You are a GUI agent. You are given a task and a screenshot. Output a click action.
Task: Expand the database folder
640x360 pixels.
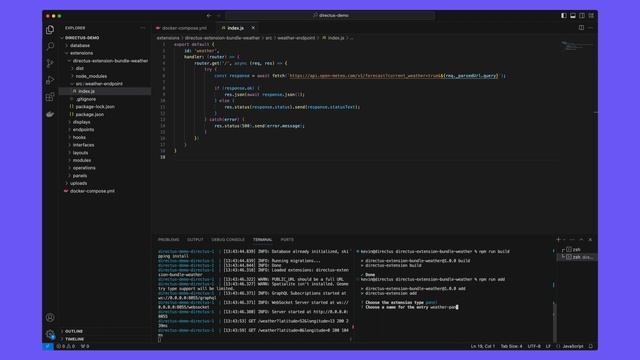click(x=80, y=45)
